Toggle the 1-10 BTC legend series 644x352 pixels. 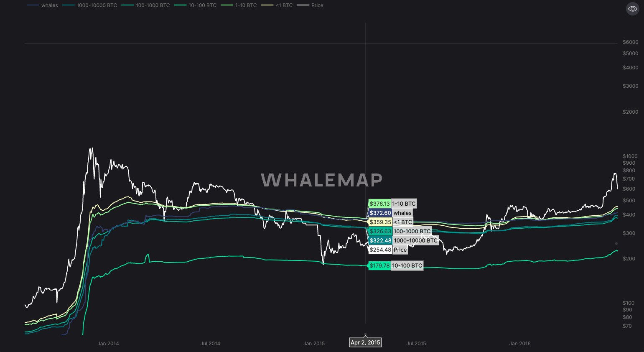[239, 5]
